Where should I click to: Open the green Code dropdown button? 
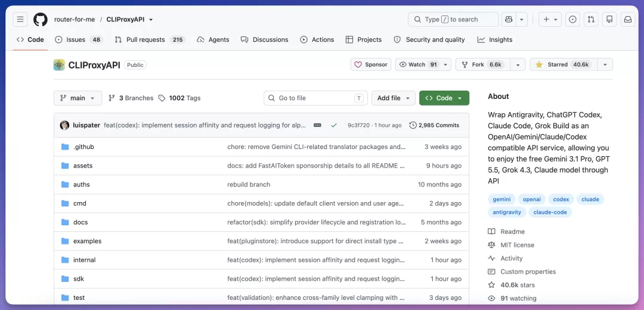[444, 98]
